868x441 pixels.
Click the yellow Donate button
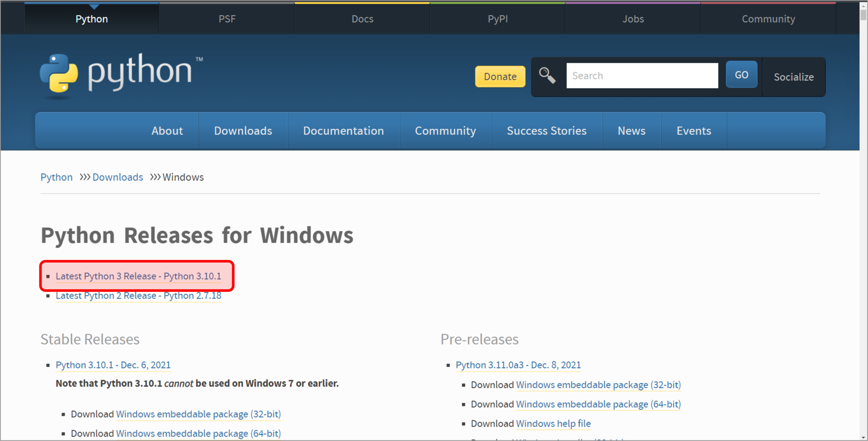(500, 77)
